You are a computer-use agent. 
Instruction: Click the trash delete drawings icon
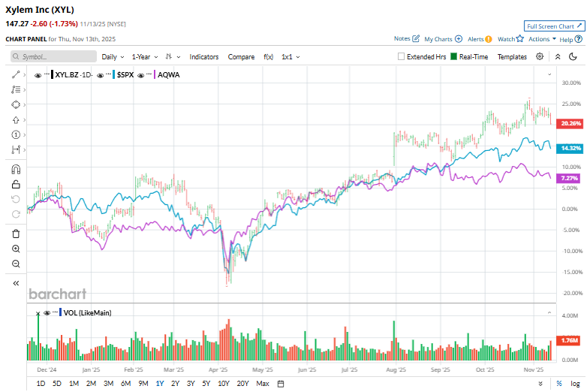16,234
